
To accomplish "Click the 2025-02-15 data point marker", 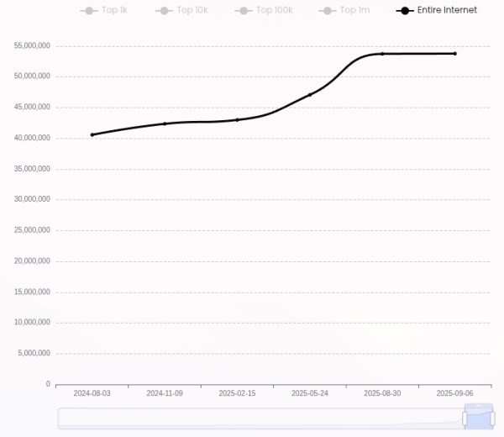I will click(x=237, y=119).
